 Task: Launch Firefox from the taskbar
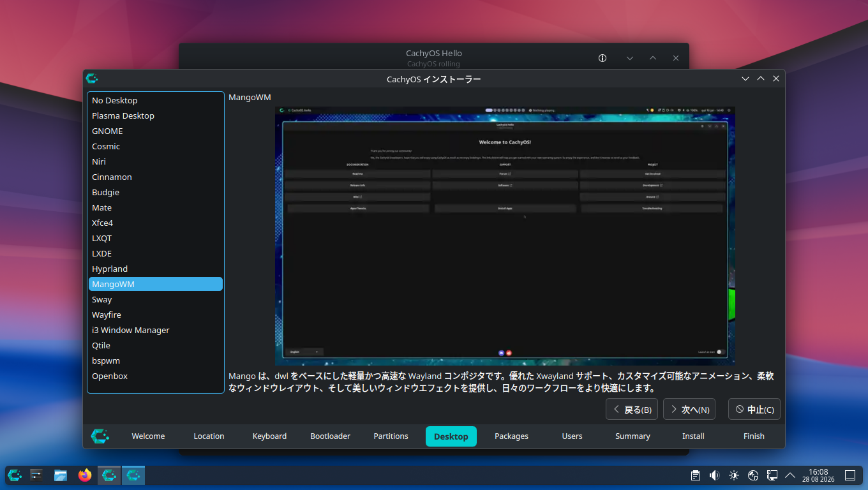pos(85,475)
